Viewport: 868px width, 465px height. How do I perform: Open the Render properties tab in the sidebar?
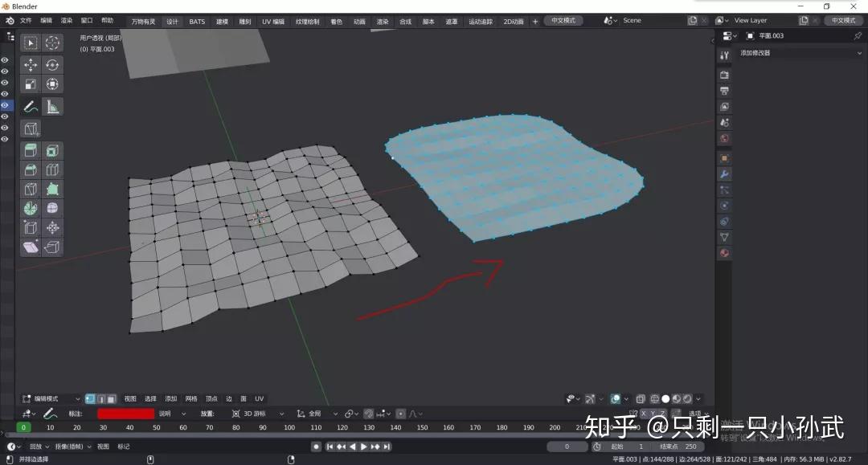724,74
